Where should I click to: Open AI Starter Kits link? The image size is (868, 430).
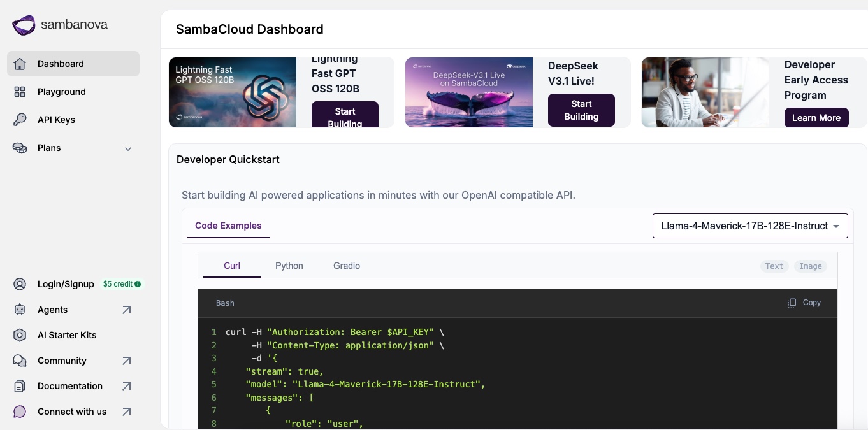67,335
